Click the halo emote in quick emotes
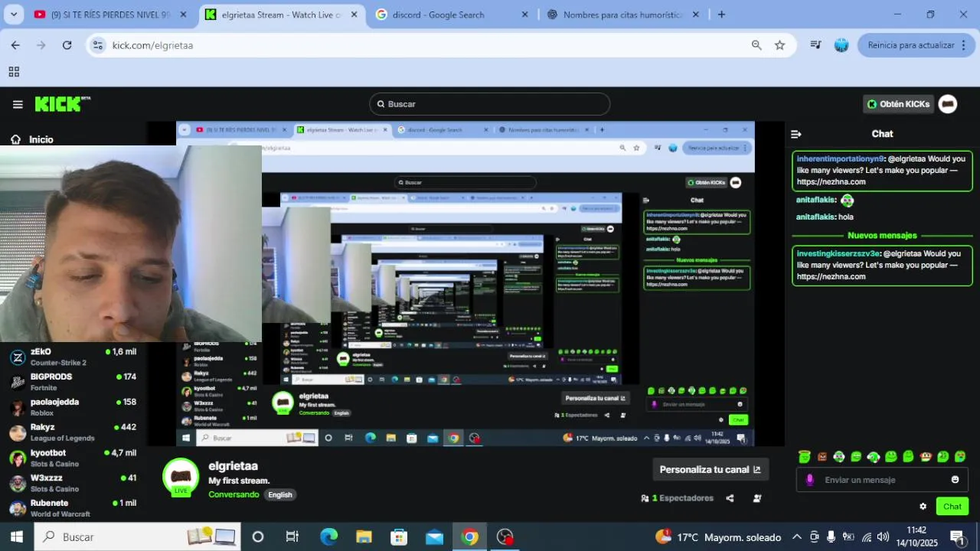Image resolution: width=980 pixels, height=551 pixels. tap(804, 457)
